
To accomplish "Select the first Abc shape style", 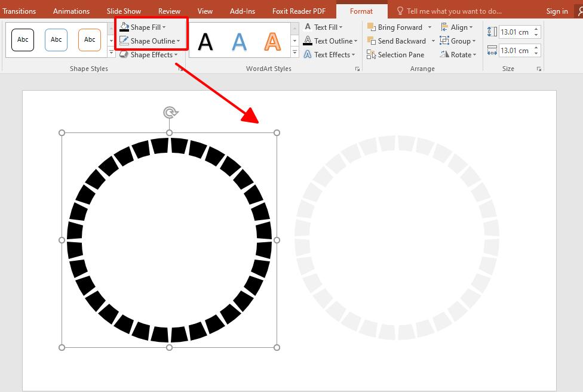I will pyautogui.click(x=23, y=39).
